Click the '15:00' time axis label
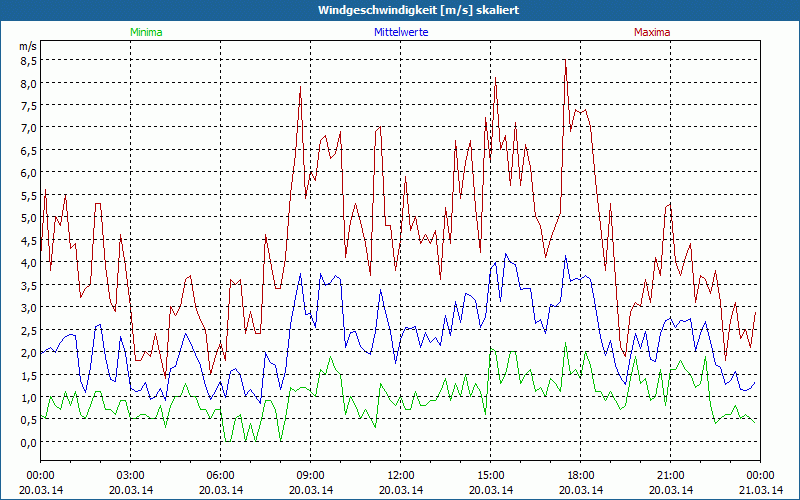 tap(490, 476)
